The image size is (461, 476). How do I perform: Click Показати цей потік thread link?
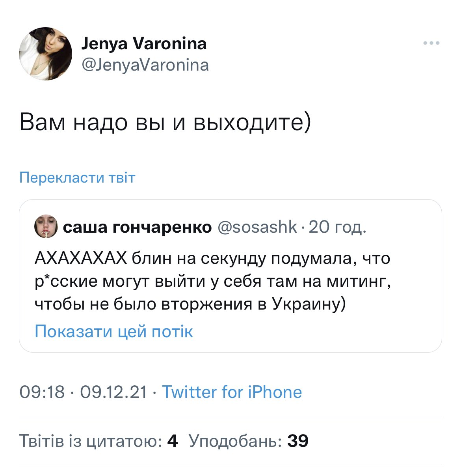(113, 331)
